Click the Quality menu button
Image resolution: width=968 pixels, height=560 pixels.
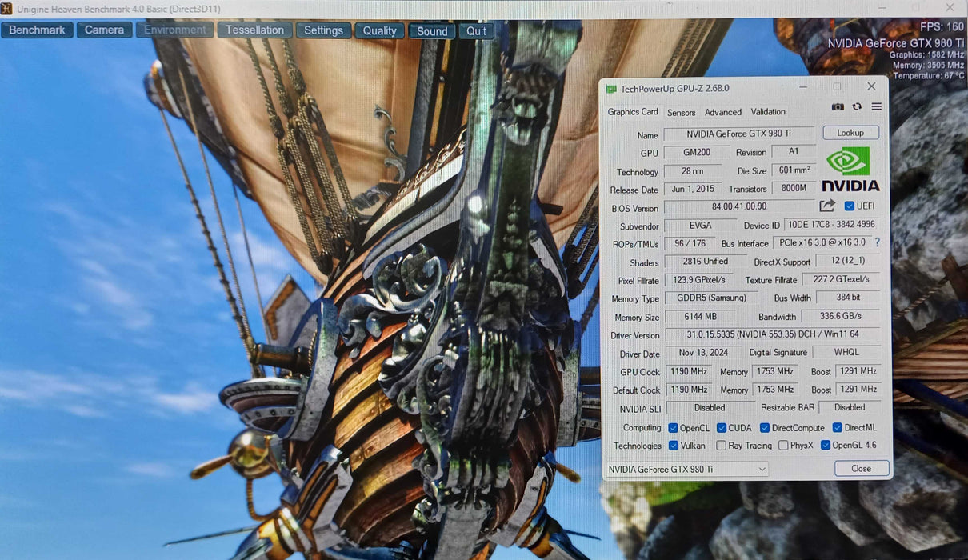(x=379, y=30)
